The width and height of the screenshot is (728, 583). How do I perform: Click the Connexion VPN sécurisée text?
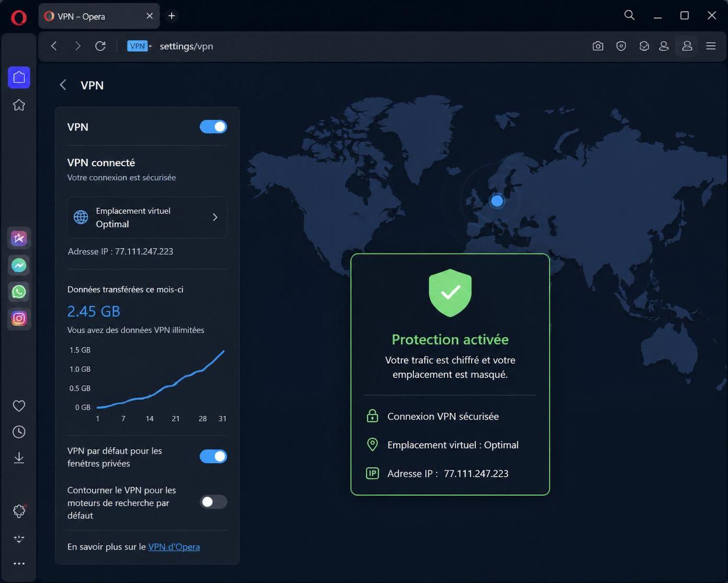tap(443, 416)
